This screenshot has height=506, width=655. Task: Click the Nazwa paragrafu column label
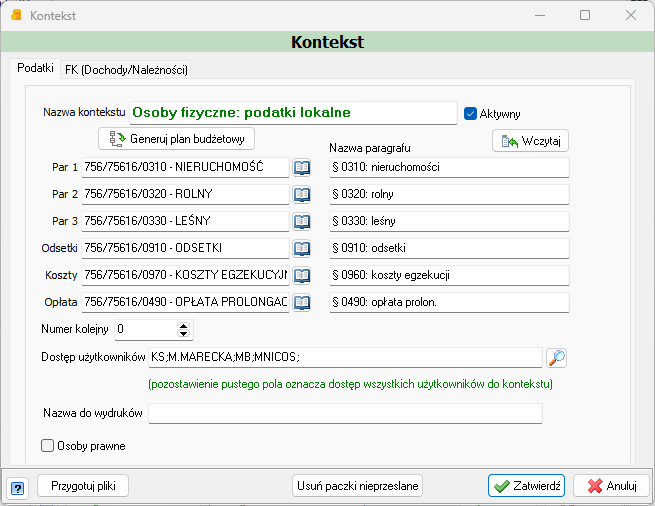tap(370, 148)
